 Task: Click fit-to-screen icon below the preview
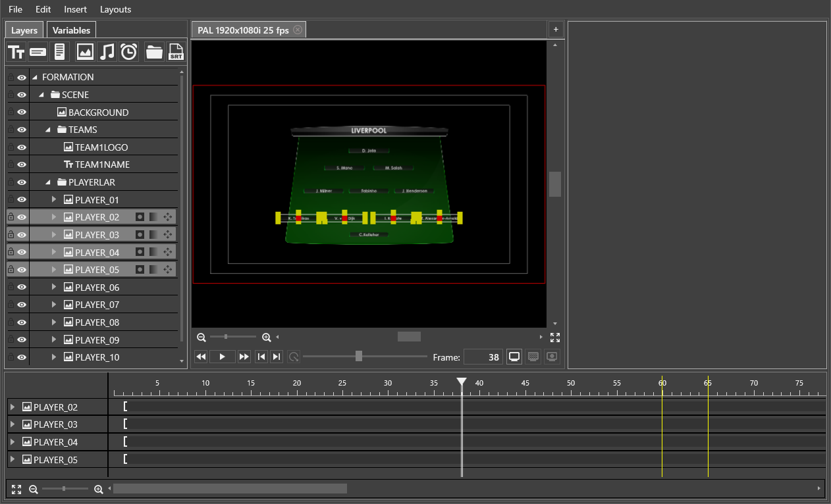[555, 338]
